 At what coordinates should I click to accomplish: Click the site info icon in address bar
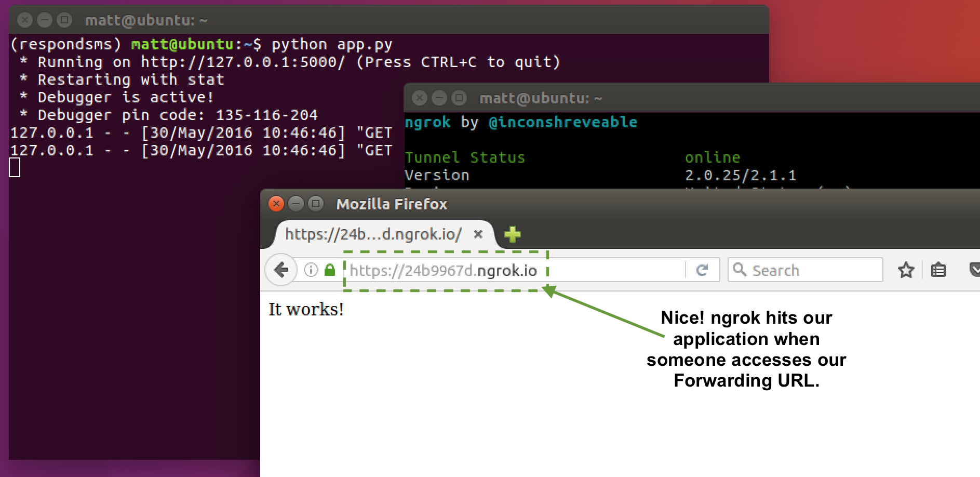click(x=311, y=270)
